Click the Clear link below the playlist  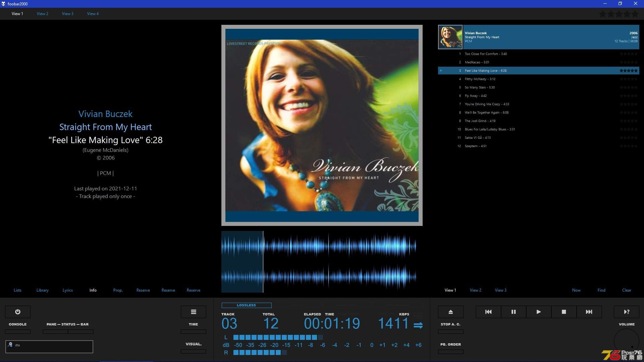pyautogui.click(x=627, y=290)
